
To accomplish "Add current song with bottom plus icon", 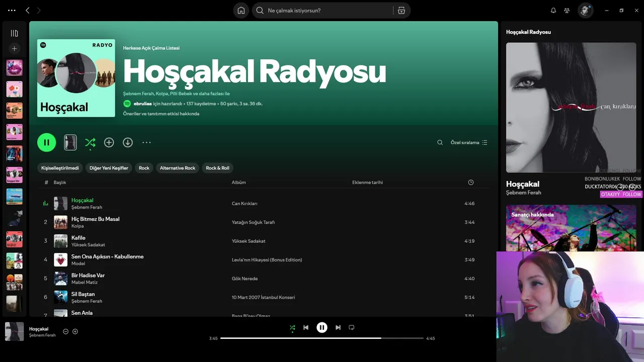I will tap(75, 331).
